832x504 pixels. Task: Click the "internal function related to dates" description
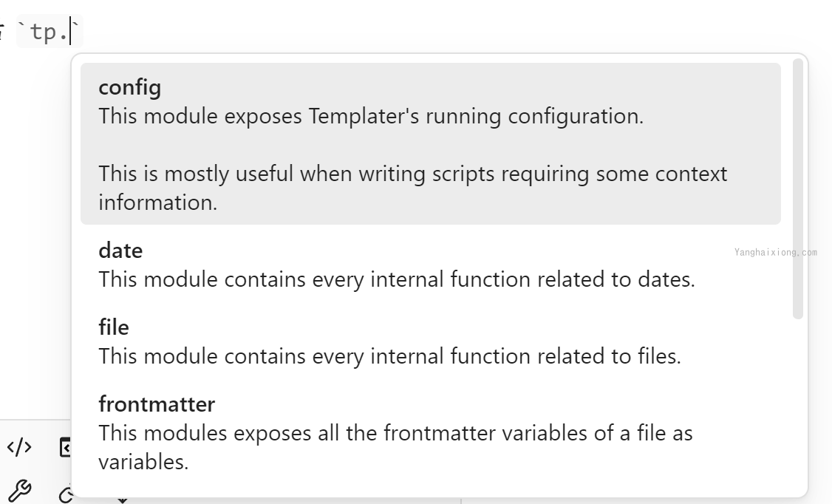click(x=533, y=279)
